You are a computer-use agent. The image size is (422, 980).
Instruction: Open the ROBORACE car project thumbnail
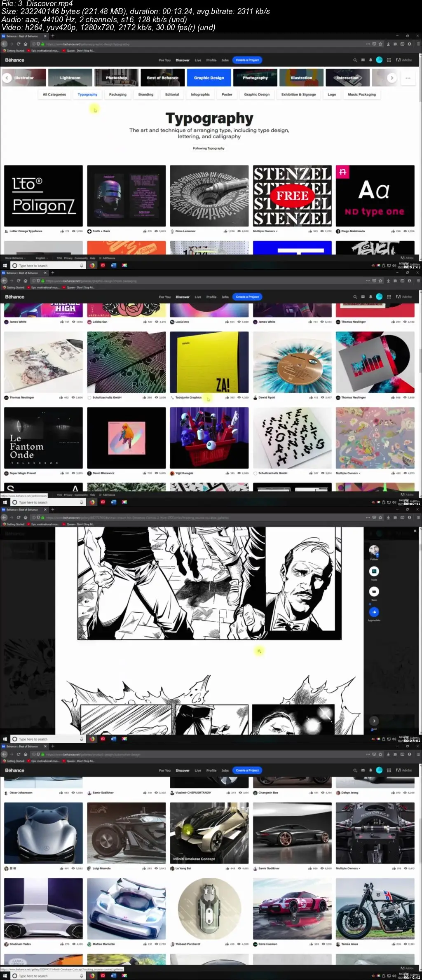375,833
